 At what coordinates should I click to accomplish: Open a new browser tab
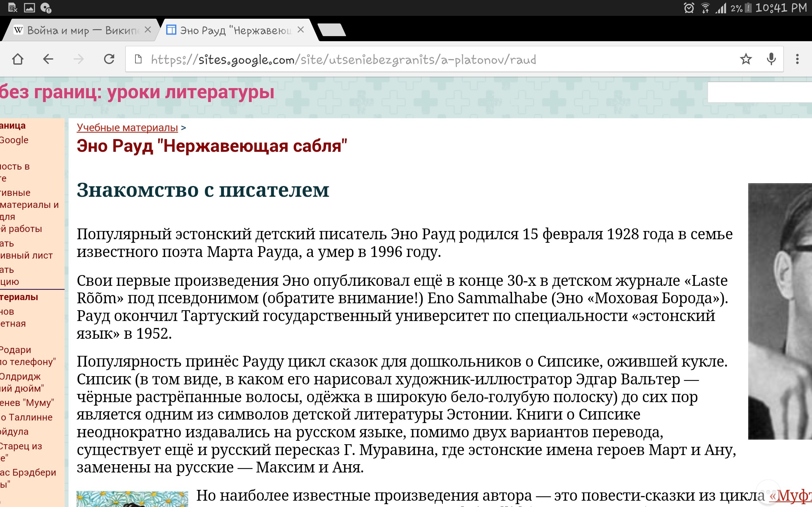(331, 30)
